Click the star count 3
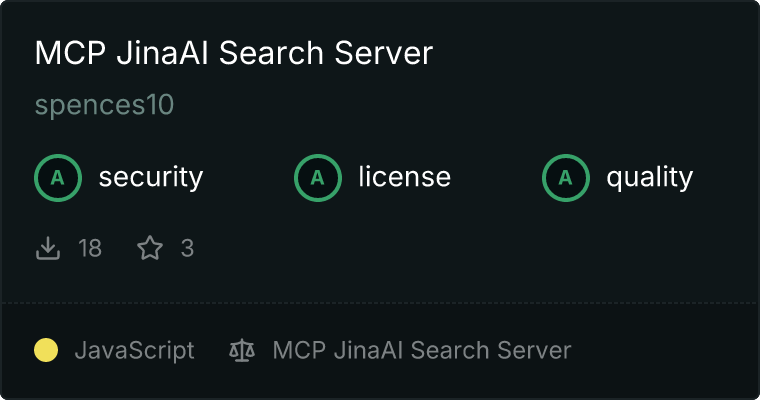The width and height of the screenshot is (760, 400). [188, 248]
